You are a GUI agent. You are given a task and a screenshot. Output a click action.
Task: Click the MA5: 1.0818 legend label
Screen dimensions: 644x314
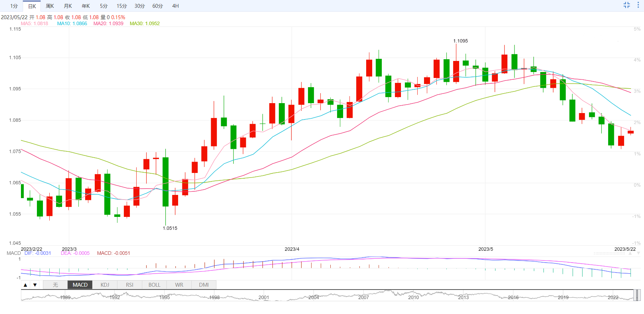34,23
